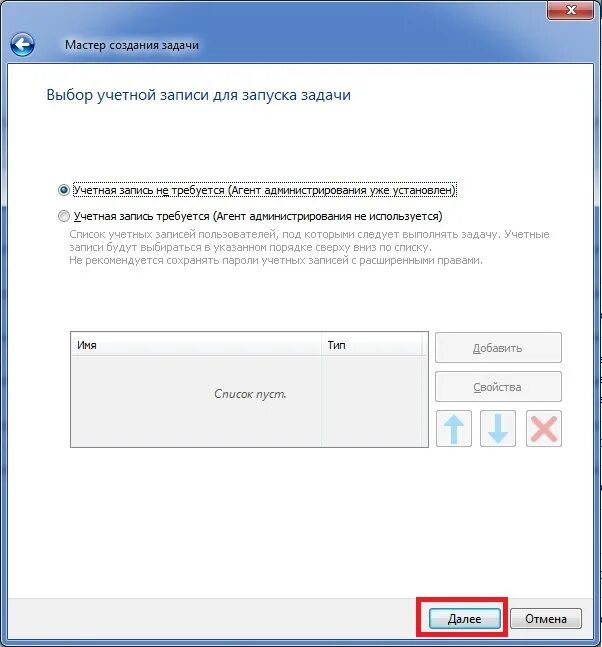602x647 pixels.
Task: Click the 'Мастер создания задачи' title text
Action: pyautogui.click(x=132, y=45)
